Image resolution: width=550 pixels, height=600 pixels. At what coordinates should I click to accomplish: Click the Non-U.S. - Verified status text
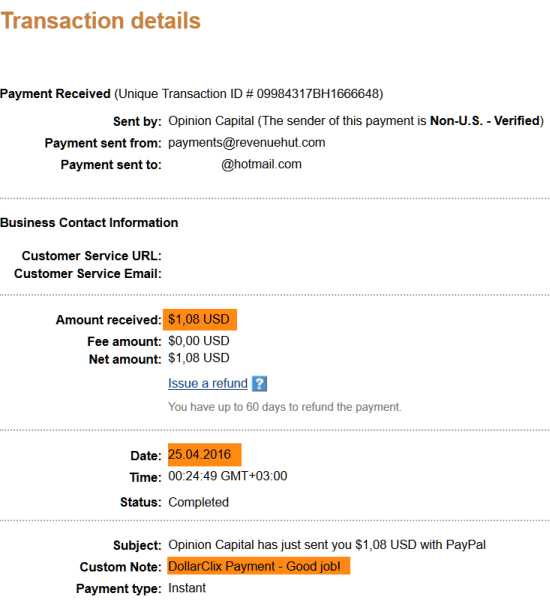coord(485,121)
